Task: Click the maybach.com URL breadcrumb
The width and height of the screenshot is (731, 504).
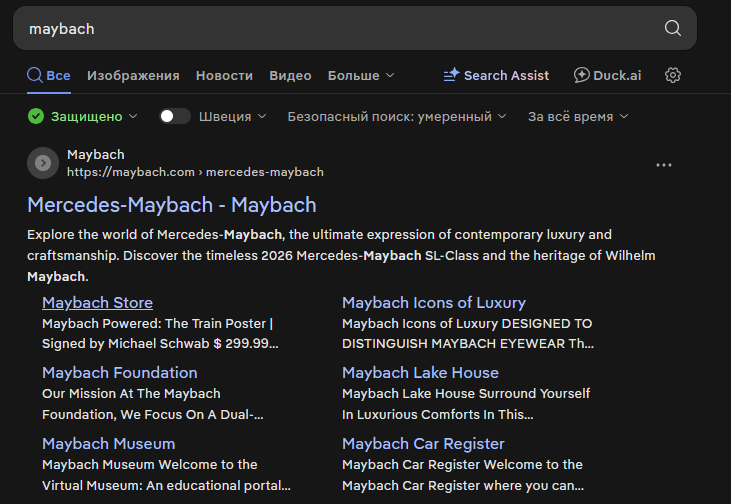Action: [195, 172]
